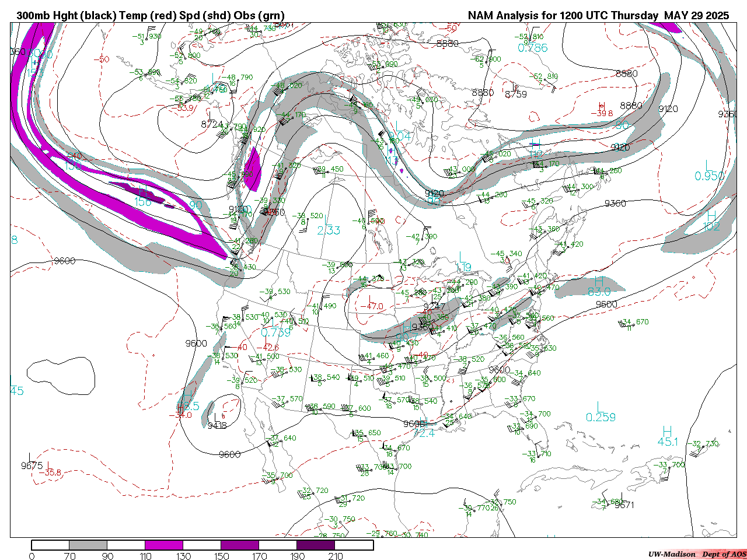Select the cyan 2.33 wind minimum label
Viewport: 747px width, 560px height.
(x=329, y=231)
